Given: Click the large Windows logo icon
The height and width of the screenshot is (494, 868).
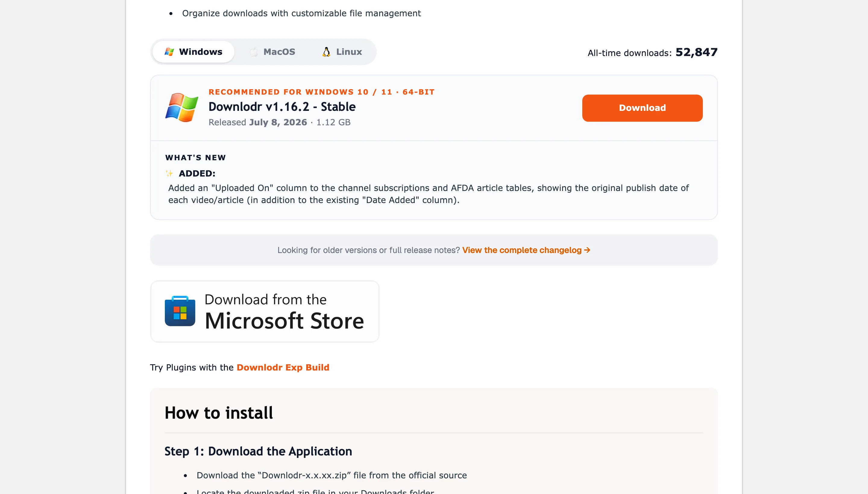Looking at the screenshot, I should pos(182,107).
